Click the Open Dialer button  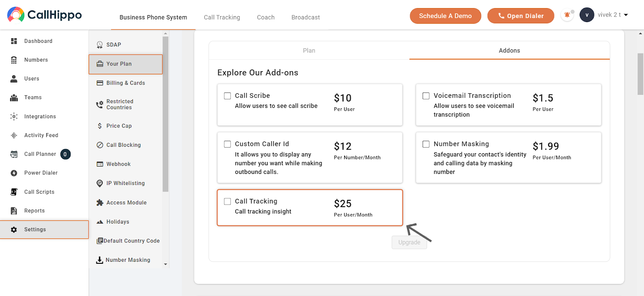(520, 16)
